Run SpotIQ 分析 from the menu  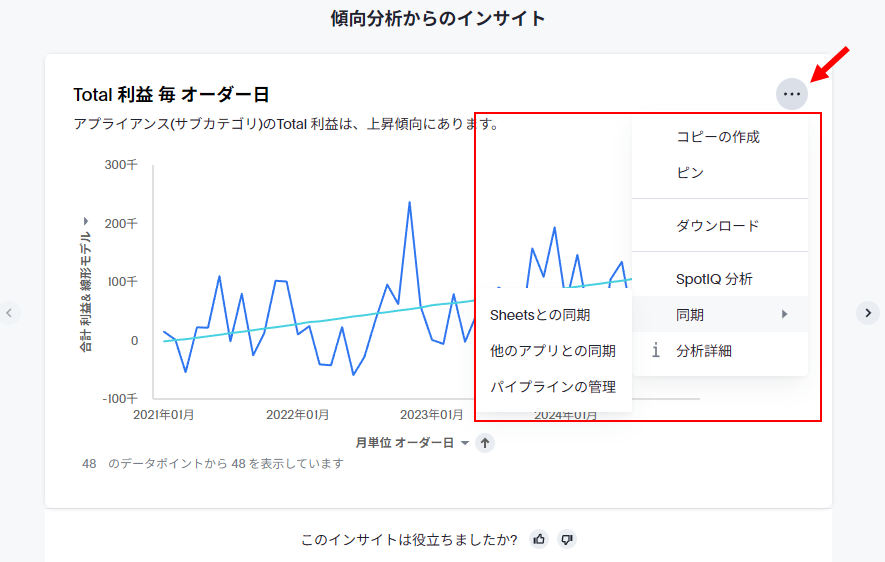(714, 279)
